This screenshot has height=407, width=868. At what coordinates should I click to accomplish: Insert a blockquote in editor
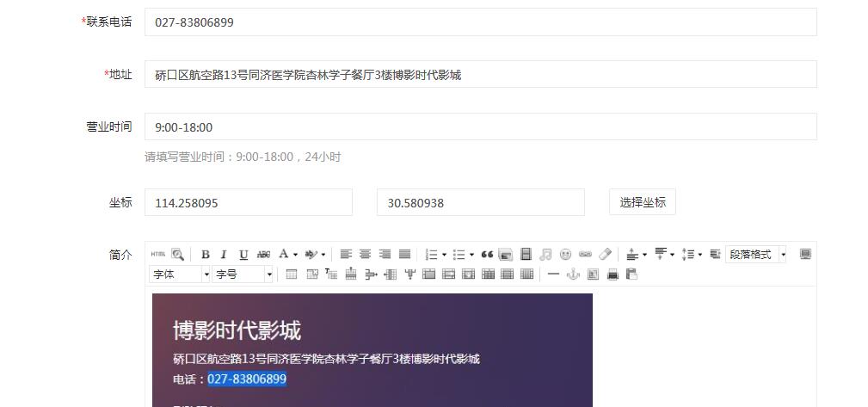487,255
